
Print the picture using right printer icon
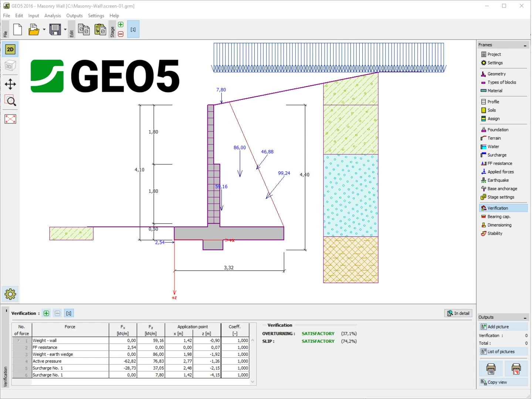[516, 369]
